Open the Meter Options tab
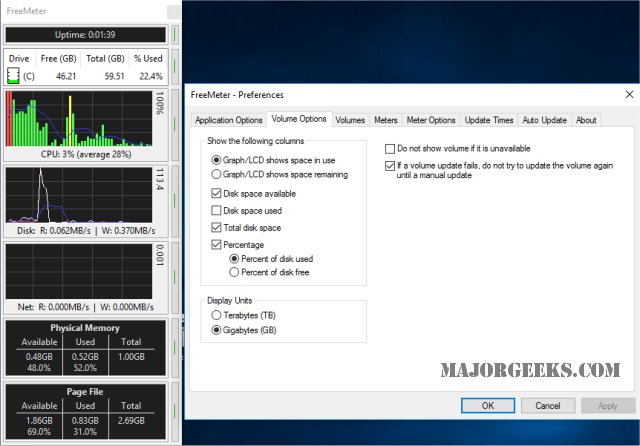The width and height of the screenshot is (640, 446). (x=431, y=120)
